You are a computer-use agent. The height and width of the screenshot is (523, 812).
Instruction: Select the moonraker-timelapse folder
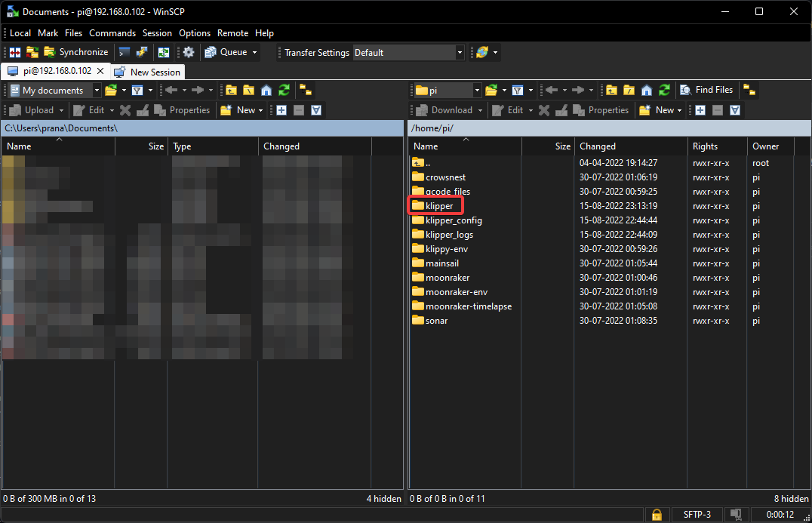coord(462,306)
